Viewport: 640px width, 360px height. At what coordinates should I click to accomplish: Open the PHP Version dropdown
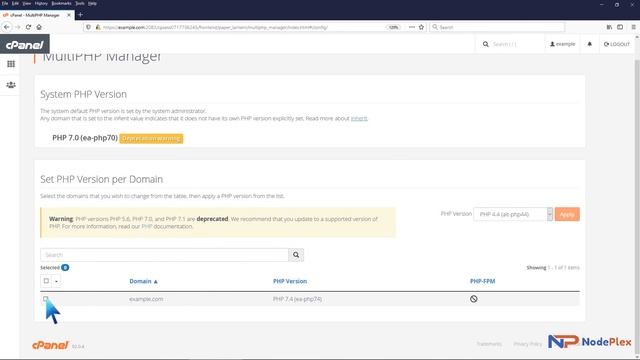pos(513,214)
